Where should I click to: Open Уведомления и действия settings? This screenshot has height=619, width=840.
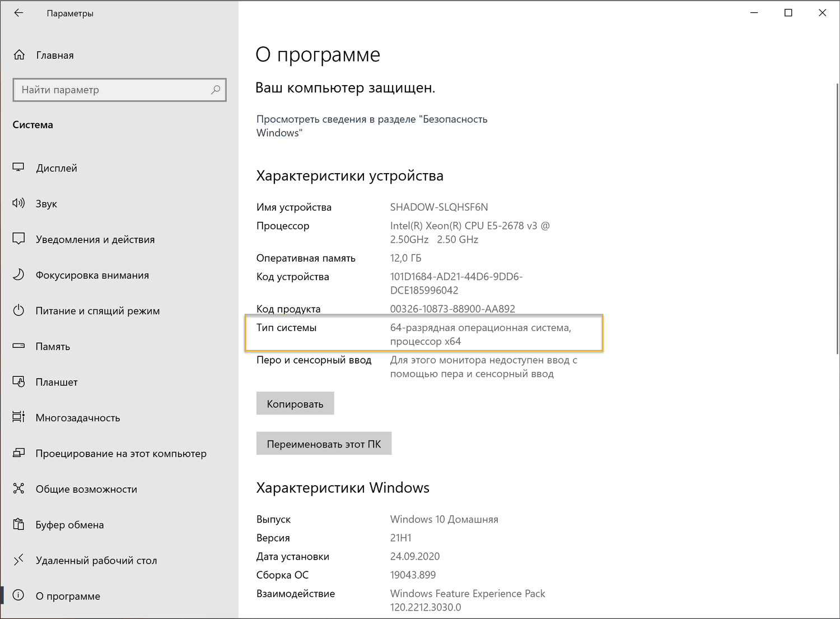(x=95, y=239)
